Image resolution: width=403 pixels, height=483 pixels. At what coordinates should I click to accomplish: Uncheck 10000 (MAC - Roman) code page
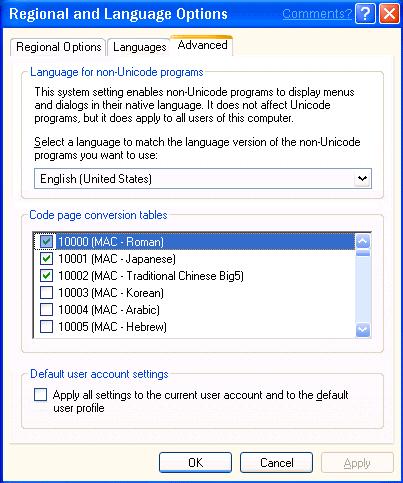pos(46,242)
